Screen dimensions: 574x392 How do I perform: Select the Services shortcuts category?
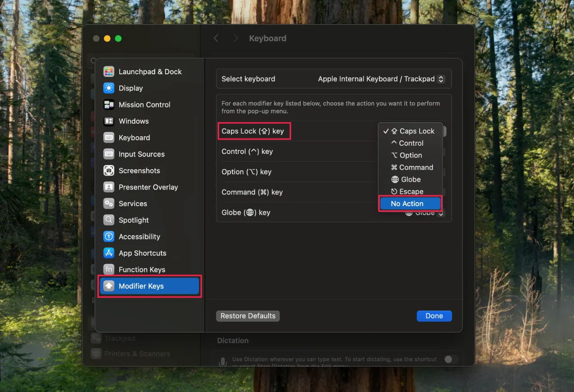pos(149,203)
